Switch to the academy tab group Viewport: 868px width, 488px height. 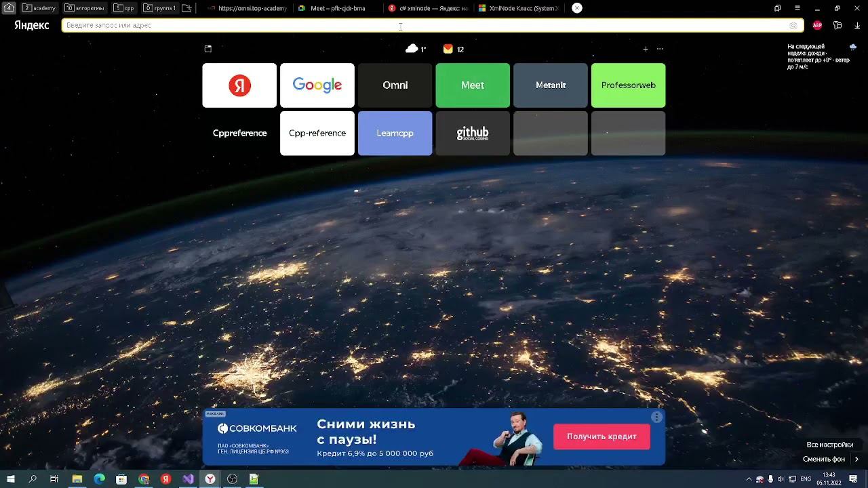39,8
